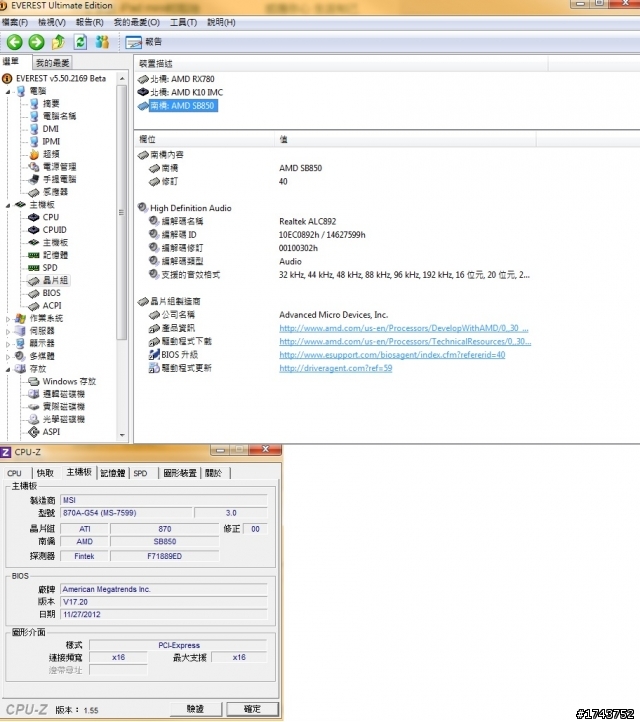Switch to 快取 tab in CPU-Z

coord(45,473)
